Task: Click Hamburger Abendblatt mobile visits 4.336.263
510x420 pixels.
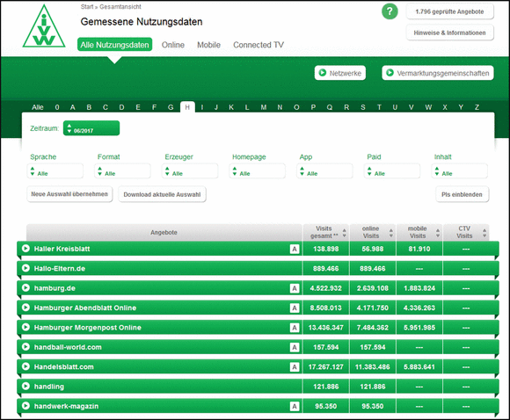Action: (419, 308)
